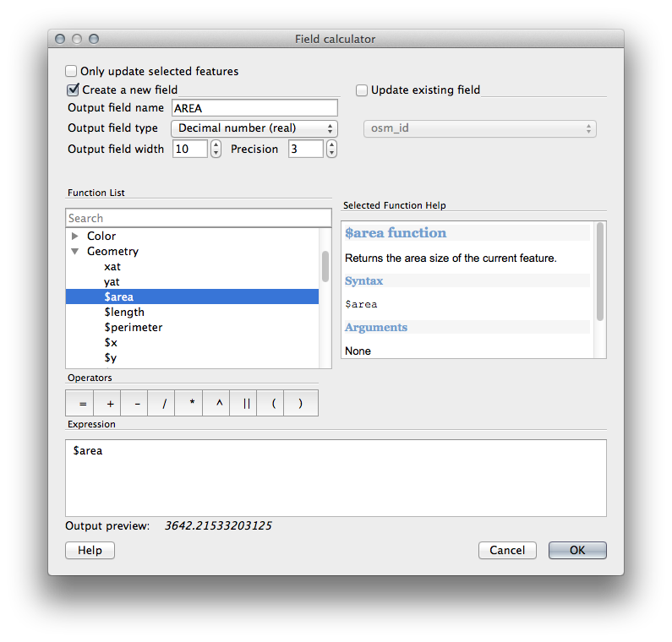Click the plus operator button
Viewport: 672px width, 642px height.
tap(110, 404)
